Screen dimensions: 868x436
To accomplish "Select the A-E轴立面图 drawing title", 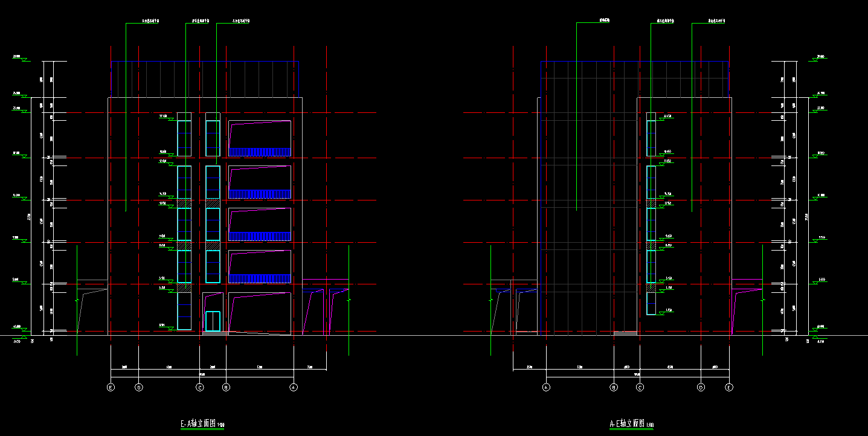I will click(631, 425).
